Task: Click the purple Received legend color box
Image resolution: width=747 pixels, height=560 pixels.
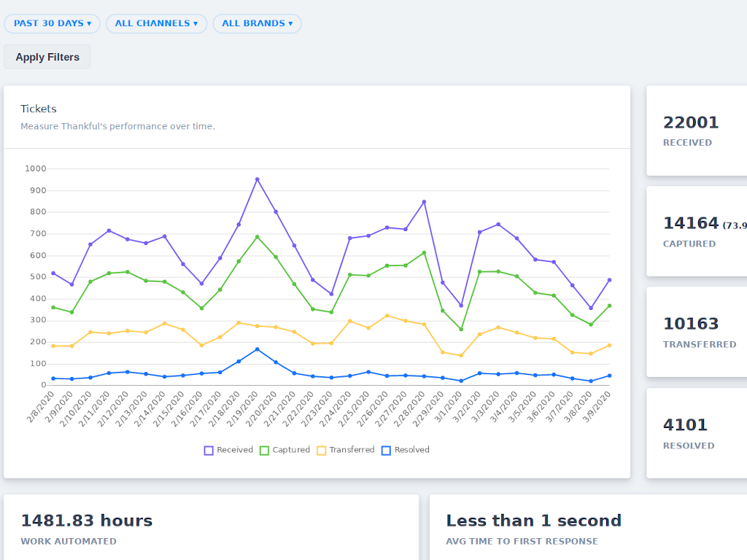Action: pos(209,450)
